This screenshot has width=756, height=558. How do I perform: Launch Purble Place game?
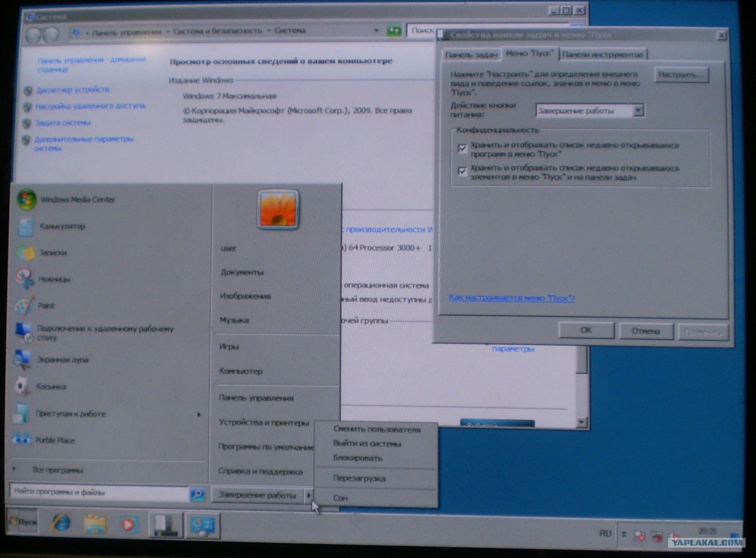(x=54, y=440)
